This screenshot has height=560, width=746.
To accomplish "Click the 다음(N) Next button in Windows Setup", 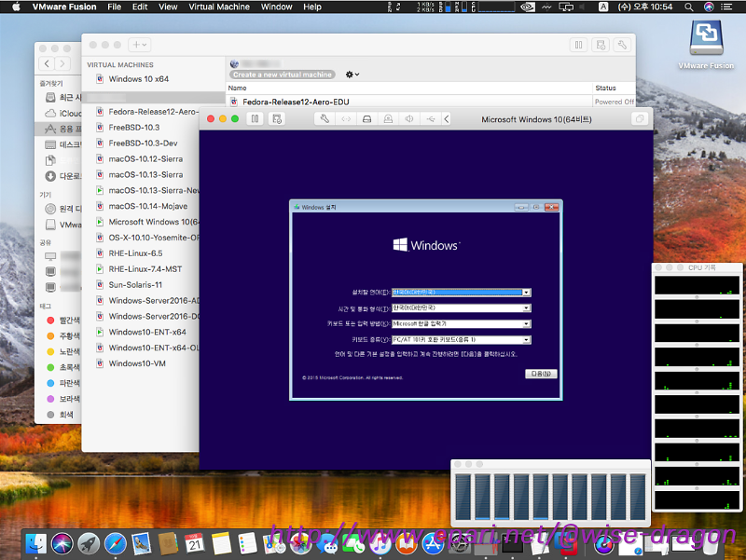I will click(x=541, y=374).
